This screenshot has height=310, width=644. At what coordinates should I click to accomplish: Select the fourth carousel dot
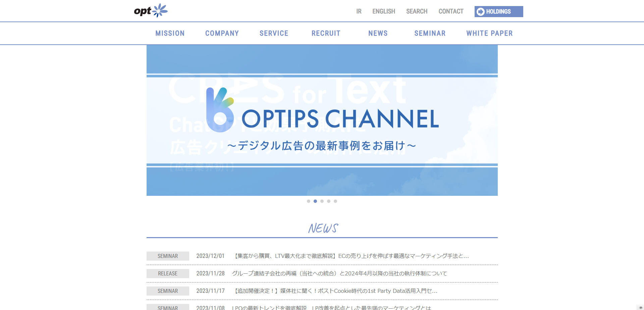click(x=329, y=201)
